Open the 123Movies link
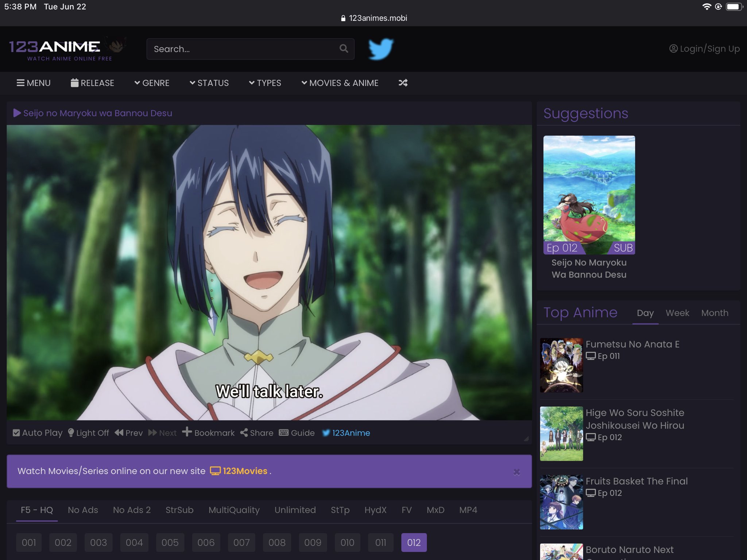 point(239,471)
